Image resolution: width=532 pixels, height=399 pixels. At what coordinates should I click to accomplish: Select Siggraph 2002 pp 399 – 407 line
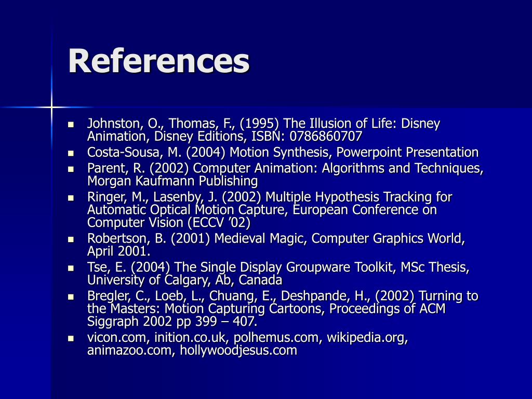[x=172, y=322]
